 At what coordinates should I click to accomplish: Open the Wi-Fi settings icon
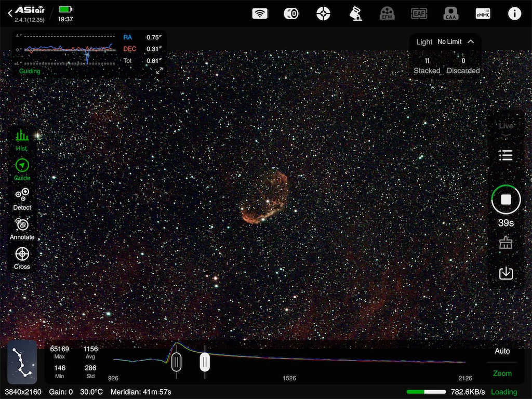(x=260, y=14)
